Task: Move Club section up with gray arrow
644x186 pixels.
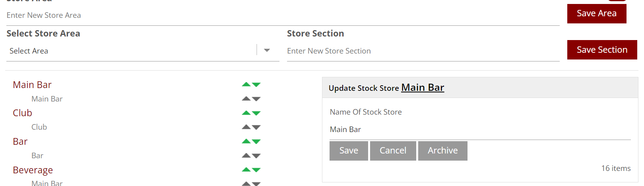Action: [246, 127]
